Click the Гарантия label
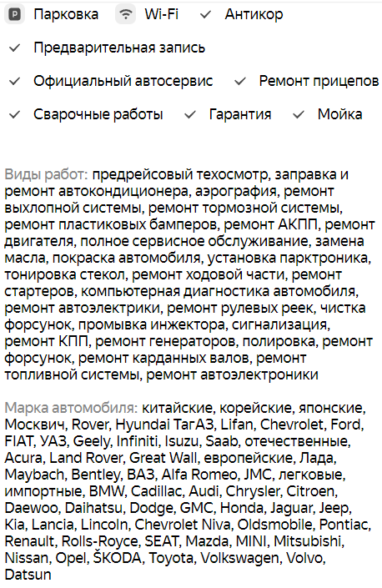382x588 pixels. click(240, 114)
